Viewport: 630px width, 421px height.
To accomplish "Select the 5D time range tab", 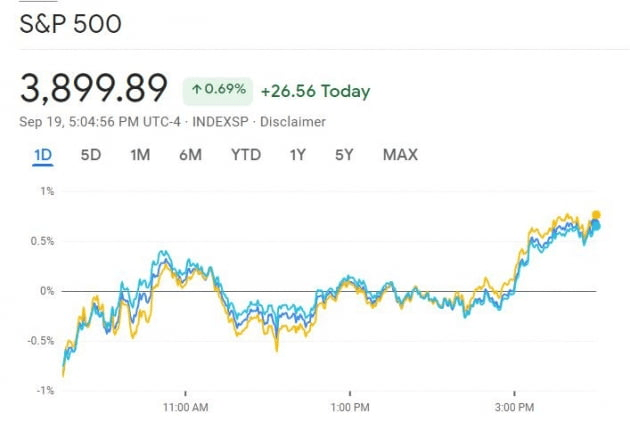I will point(91,155).
